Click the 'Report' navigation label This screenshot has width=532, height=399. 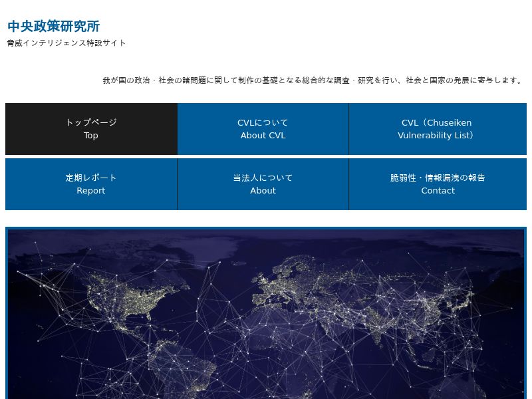click(91, 191)
